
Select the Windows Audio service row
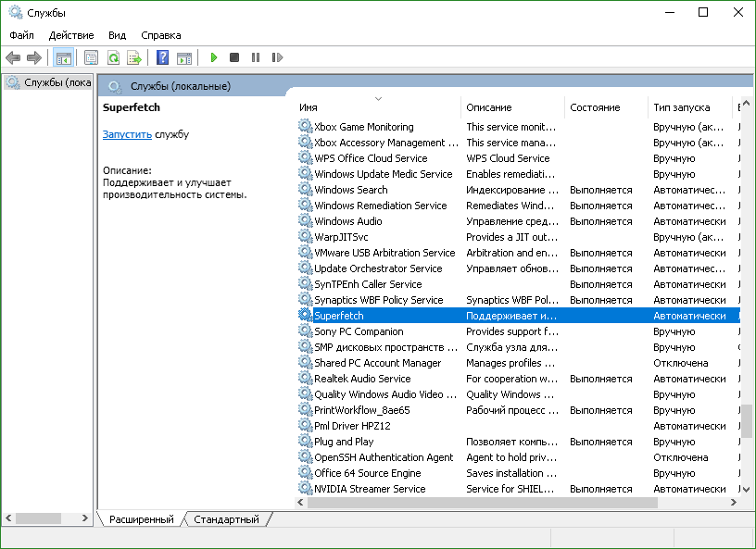(x=348, y=221)
